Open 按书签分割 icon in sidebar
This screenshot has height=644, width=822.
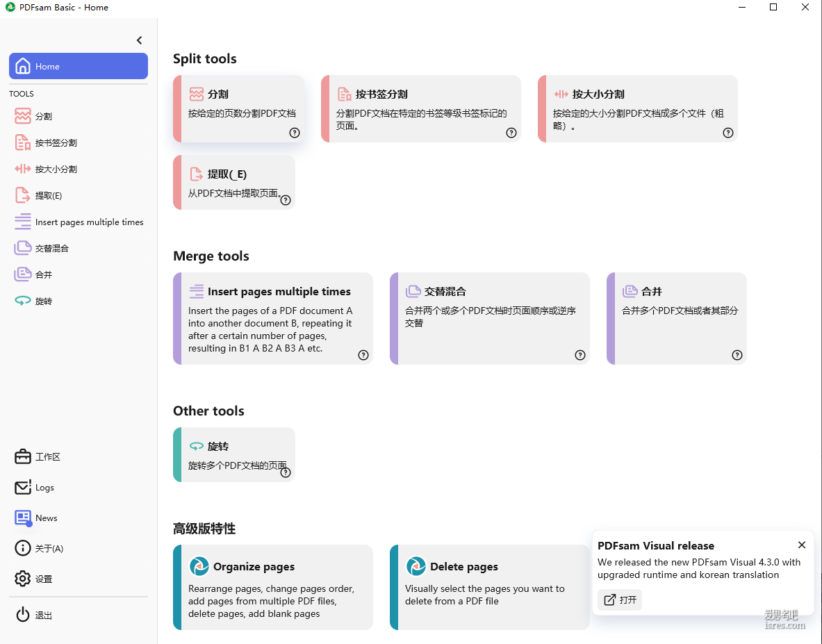pos(22,142)
